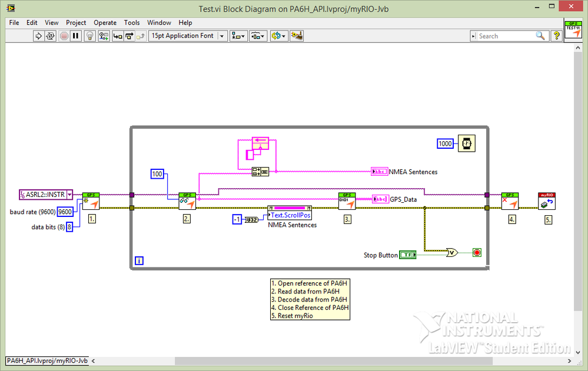
Task: Toggle Context Help question mark
Action: tap(556, 36)
